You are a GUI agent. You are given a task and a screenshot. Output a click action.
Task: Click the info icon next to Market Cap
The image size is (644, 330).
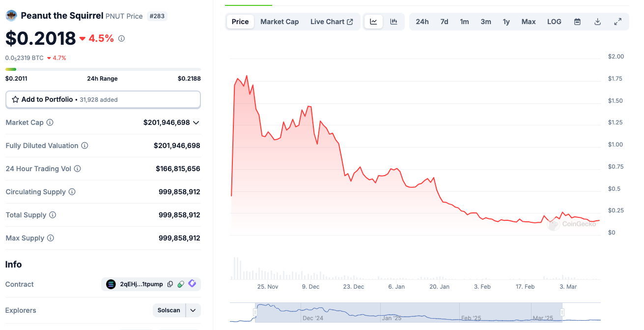click(50, 122)
